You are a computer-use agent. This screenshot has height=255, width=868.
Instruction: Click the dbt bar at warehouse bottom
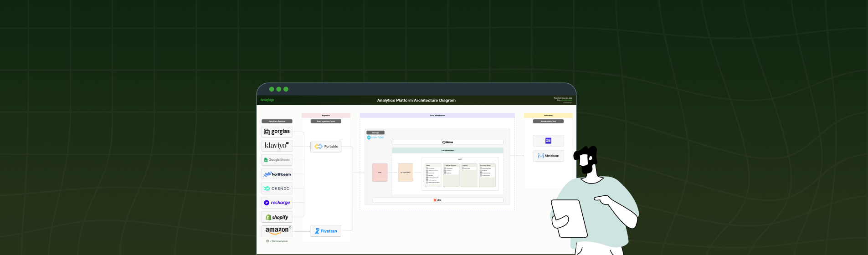[437, 200]
